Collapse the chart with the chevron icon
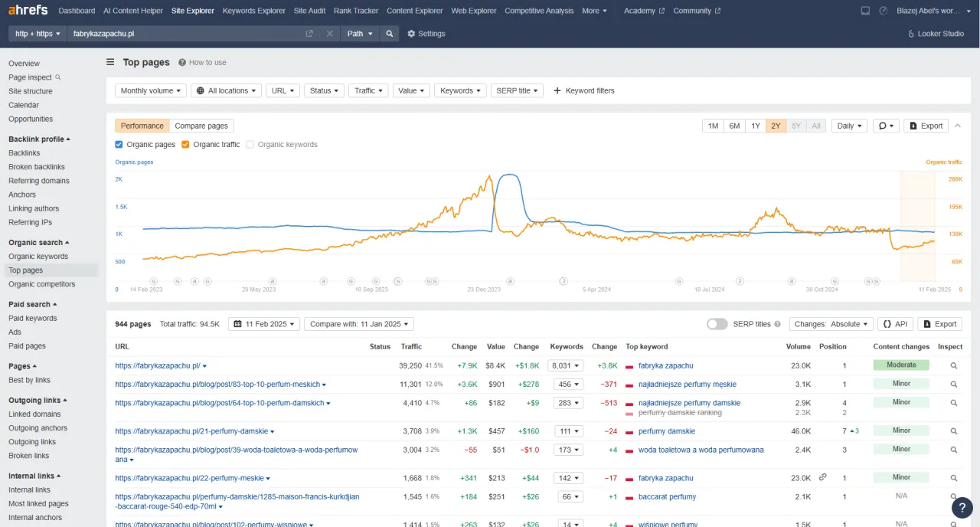Image resolution: width=980 pixels, height=527 pixels. point(958,126)
